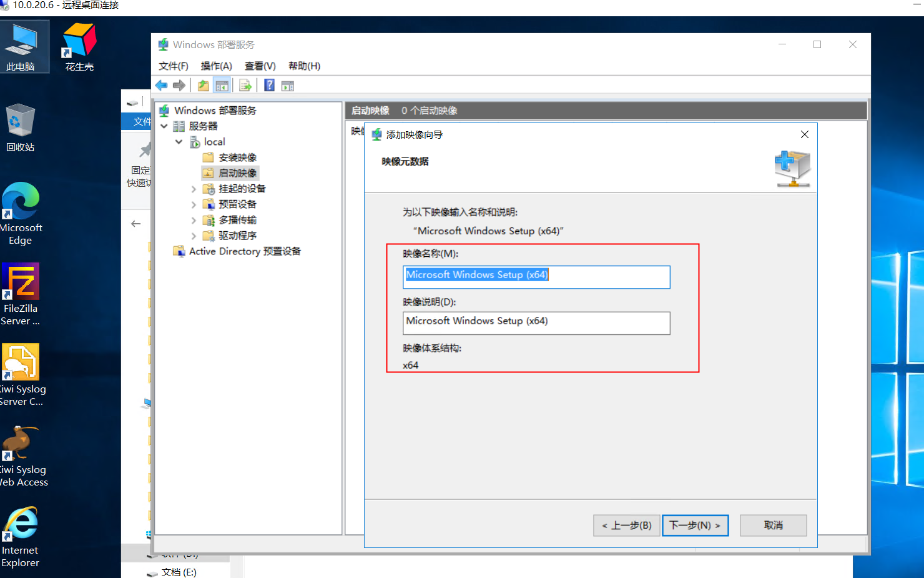Open Kiwi Syslog Server Console shortcut
Image resolution: width=924 pixels, height=578 pixels.
pyautogui.click(x=21, y=375)
